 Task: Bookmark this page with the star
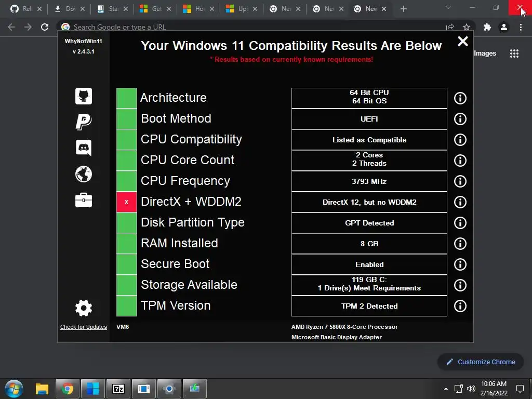[467, 27]
